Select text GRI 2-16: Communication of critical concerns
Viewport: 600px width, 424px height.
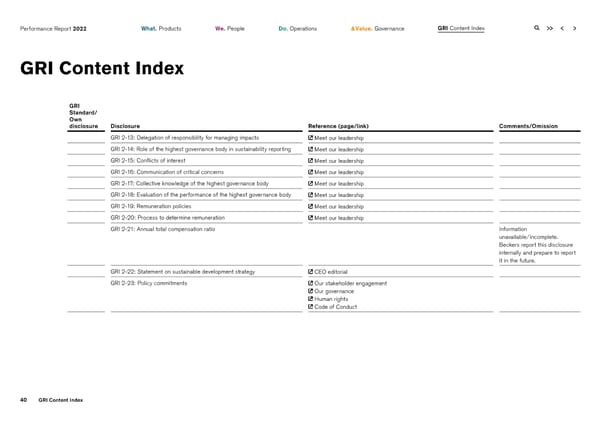click(167, 172)
